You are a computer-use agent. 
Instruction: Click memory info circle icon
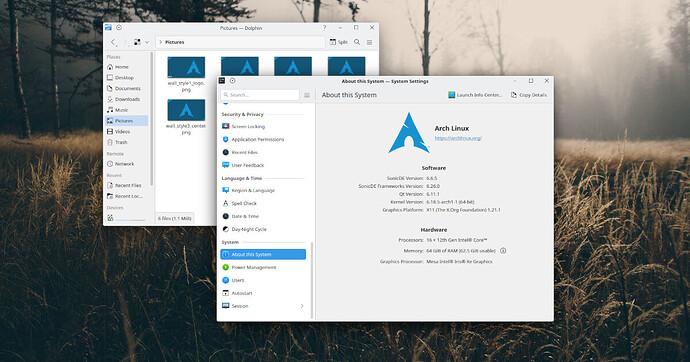503,251
